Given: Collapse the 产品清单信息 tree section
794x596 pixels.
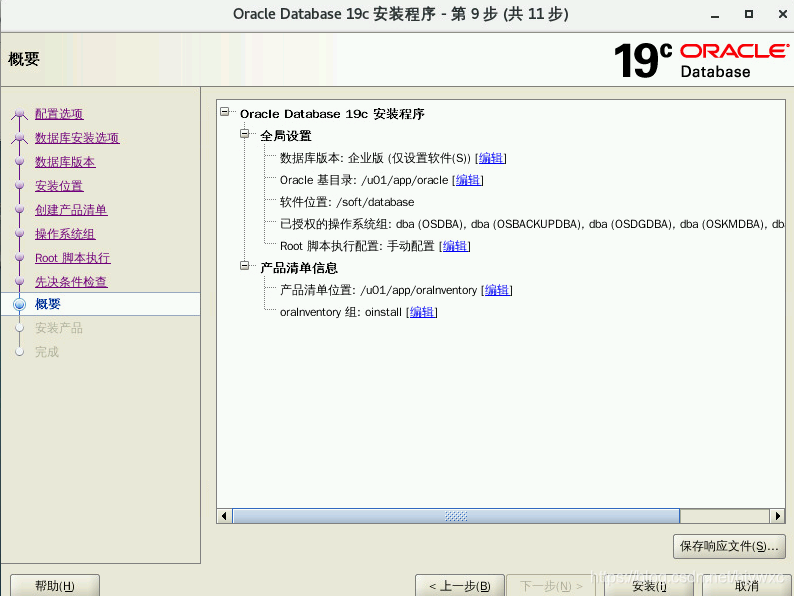Looking at the screenshot, I should [245, 265].
